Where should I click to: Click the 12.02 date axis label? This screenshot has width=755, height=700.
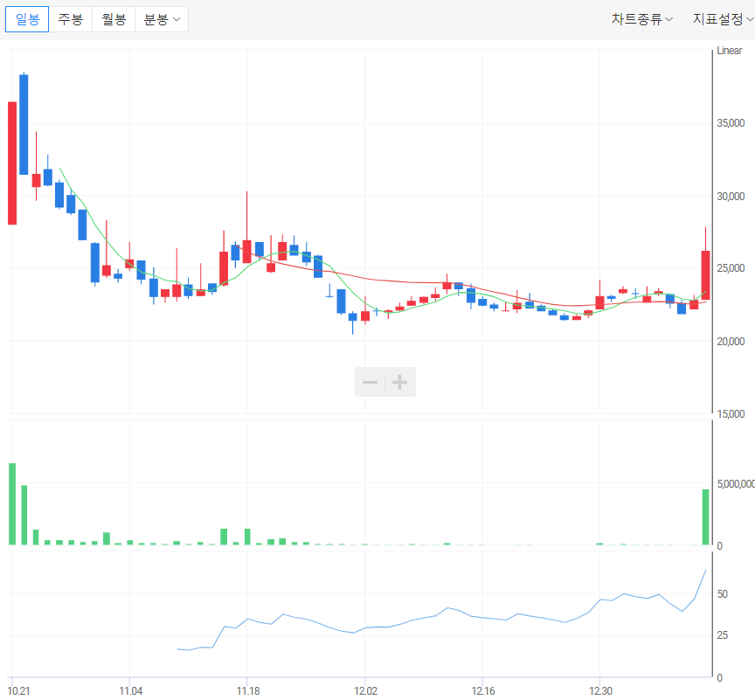[365, 691]
